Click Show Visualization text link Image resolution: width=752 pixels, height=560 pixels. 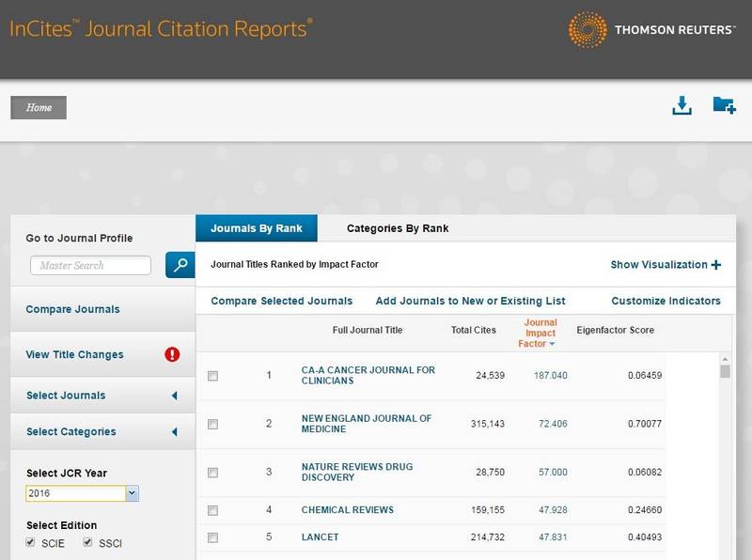pos(659,265)
